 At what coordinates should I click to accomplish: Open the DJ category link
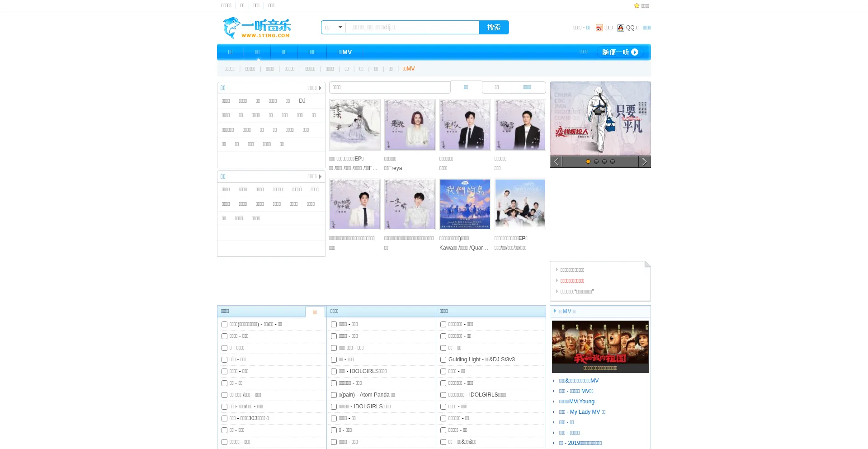point(302,101)
